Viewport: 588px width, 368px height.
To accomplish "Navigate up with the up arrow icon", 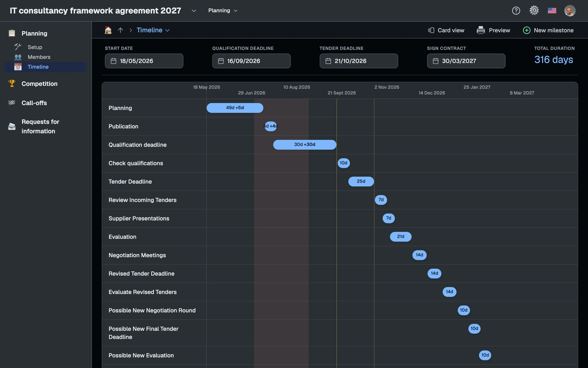I will coord(120,30).
